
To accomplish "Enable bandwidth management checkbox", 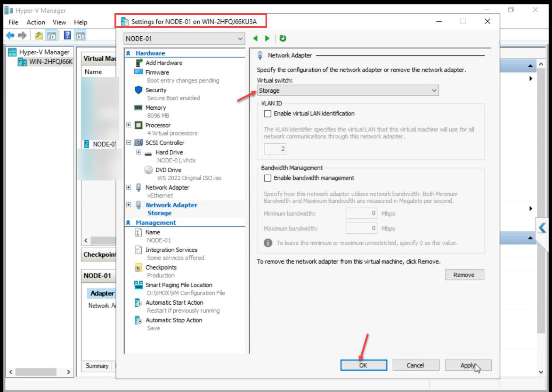I will point(268,178).
